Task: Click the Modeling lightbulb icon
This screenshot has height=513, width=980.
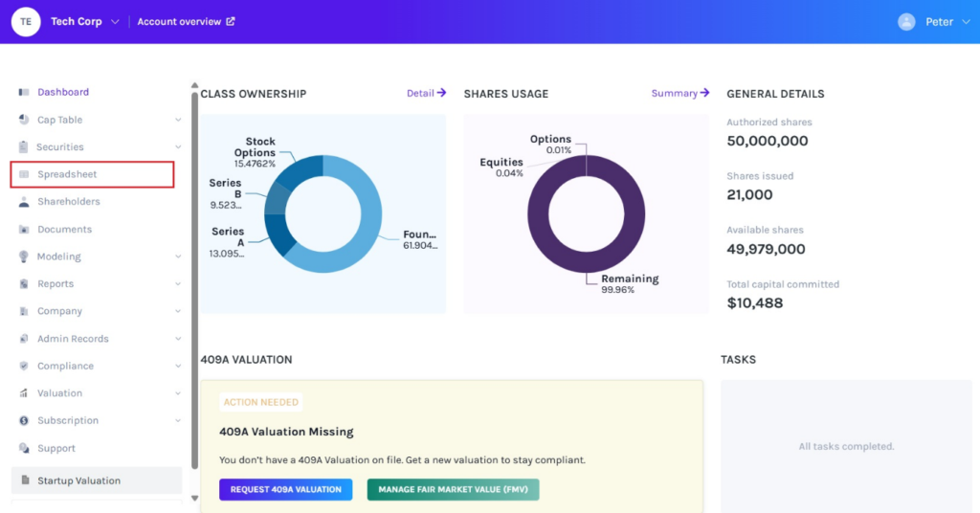Action: tap(24, 256)
